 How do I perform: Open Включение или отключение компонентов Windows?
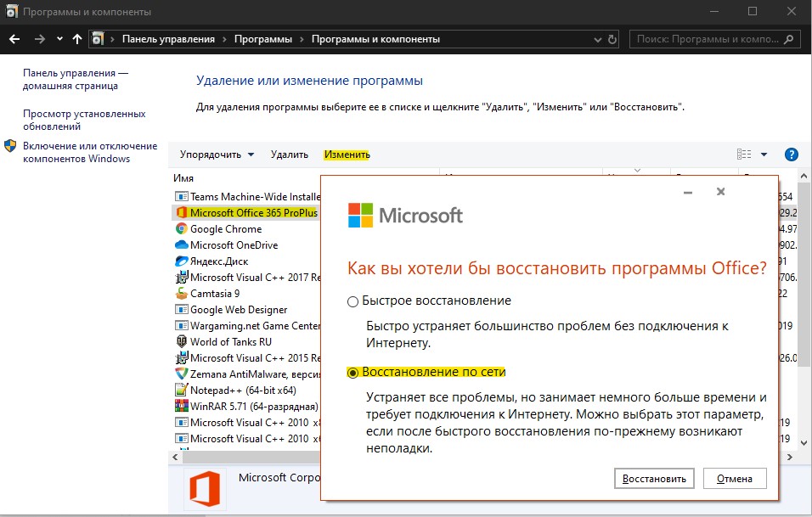click(90, 152)
